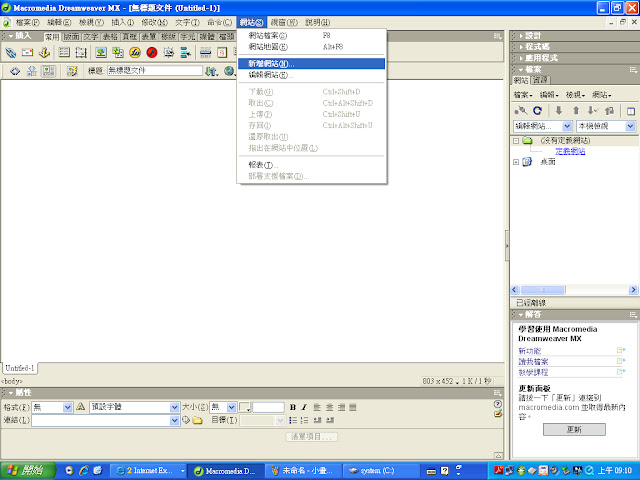Click the Live Data View lightning icon
Viewport: 640px width, 480px height.
72,71
